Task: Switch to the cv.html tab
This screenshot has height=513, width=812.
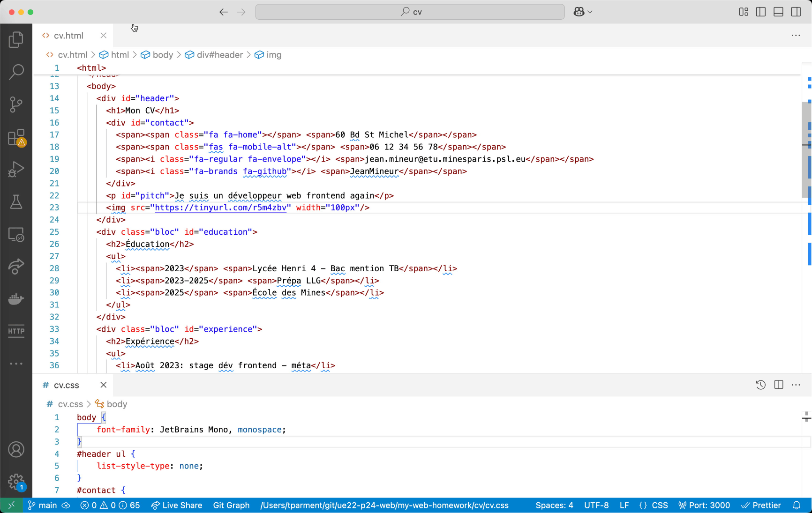Action: click(x=68, y=36)
